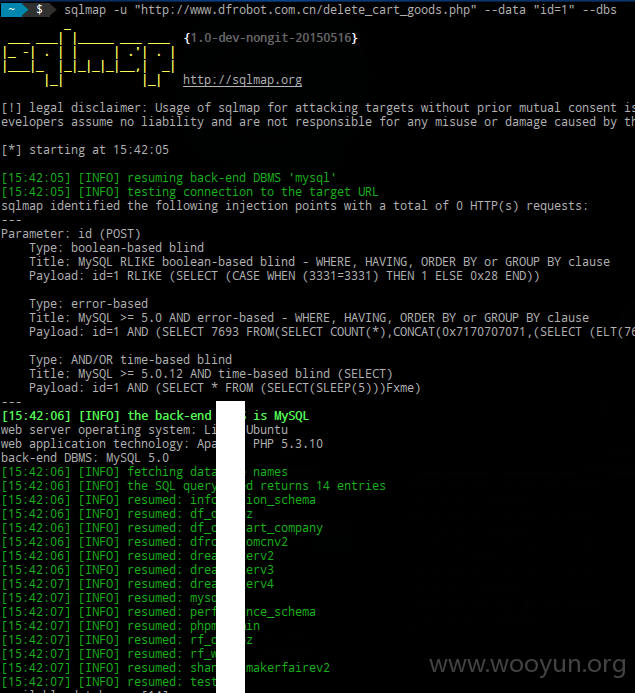Click 'the back-end ... is MySQL' line

pos(155,416)
